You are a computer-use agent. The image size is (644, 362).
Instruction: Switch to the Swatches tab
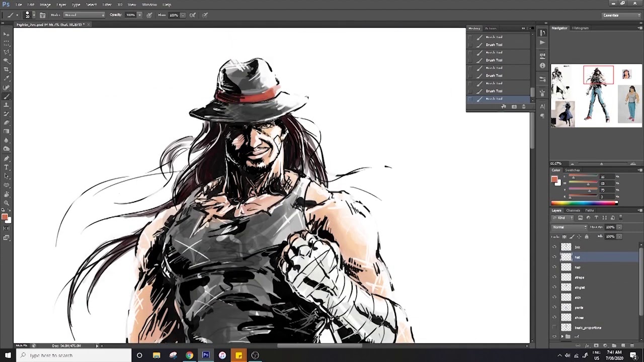click(x=573, y=170)
